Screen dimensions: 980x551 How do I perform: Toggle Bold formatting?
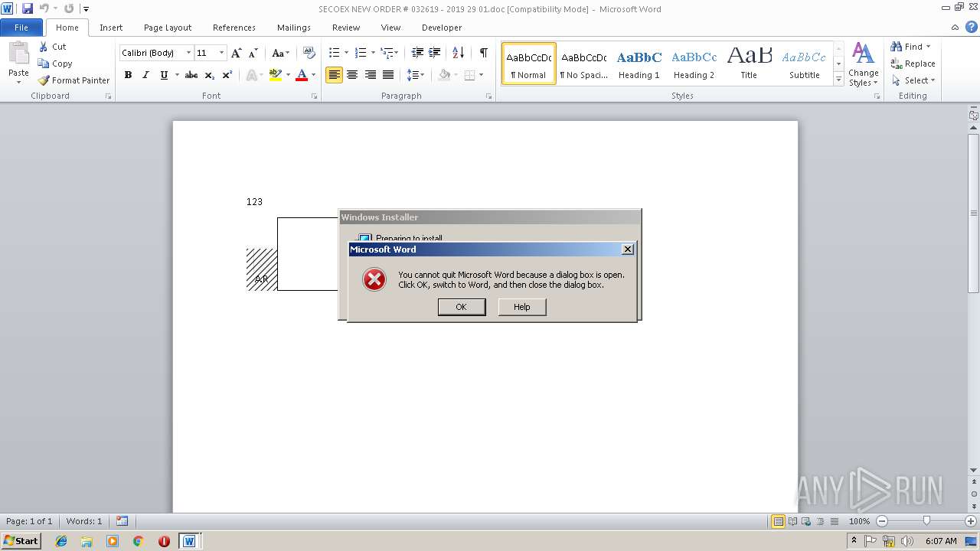(128, 75)
